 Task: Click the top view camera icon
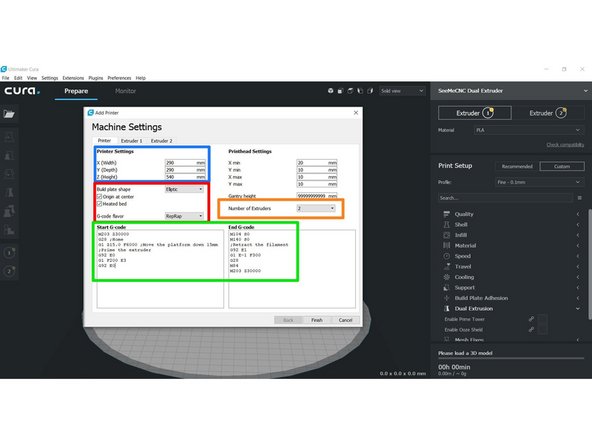(x=350, y=91)
